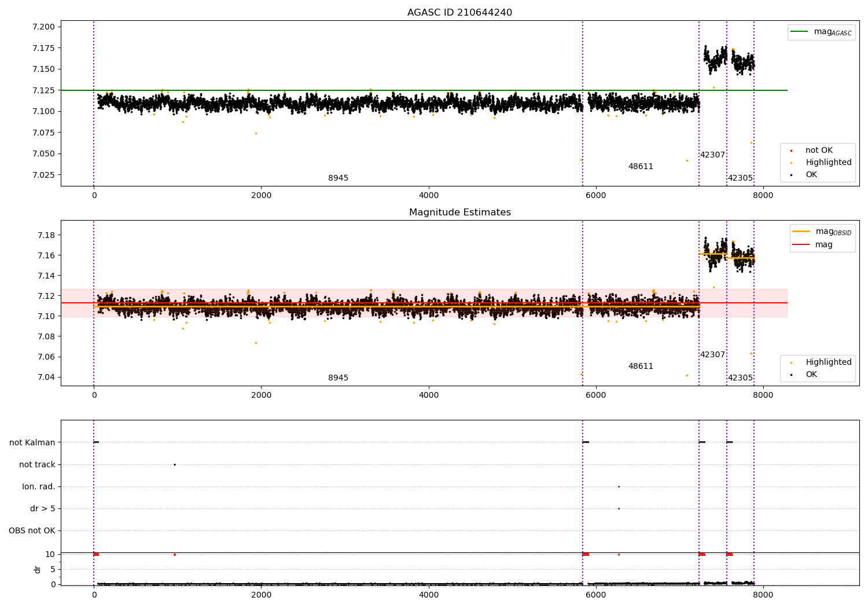
Task: Click the 'OBS not OK' axis label
Action: [32, 531]
